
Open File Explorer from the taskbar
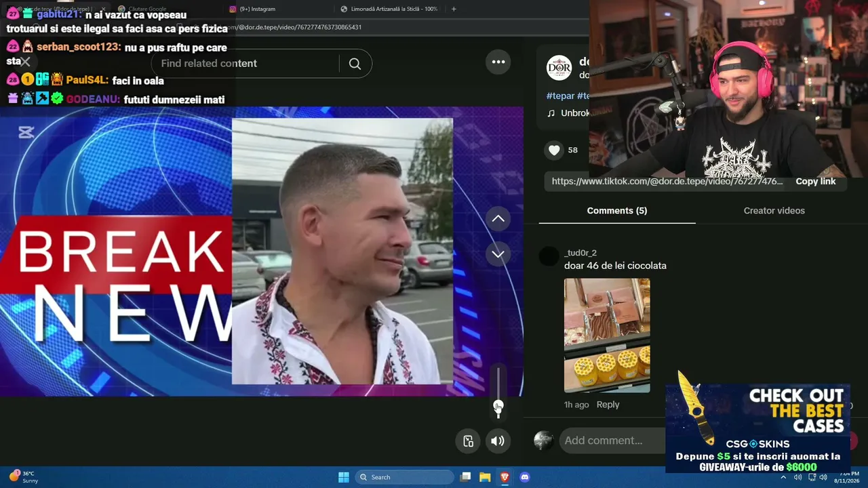(485, 477)
